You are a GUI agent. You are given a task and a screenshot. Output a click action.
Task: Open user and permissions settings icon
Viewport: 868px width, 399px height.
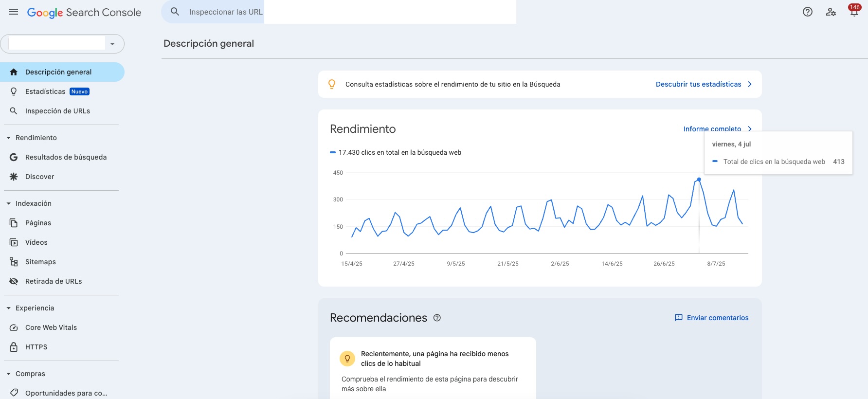pos(831,12)
